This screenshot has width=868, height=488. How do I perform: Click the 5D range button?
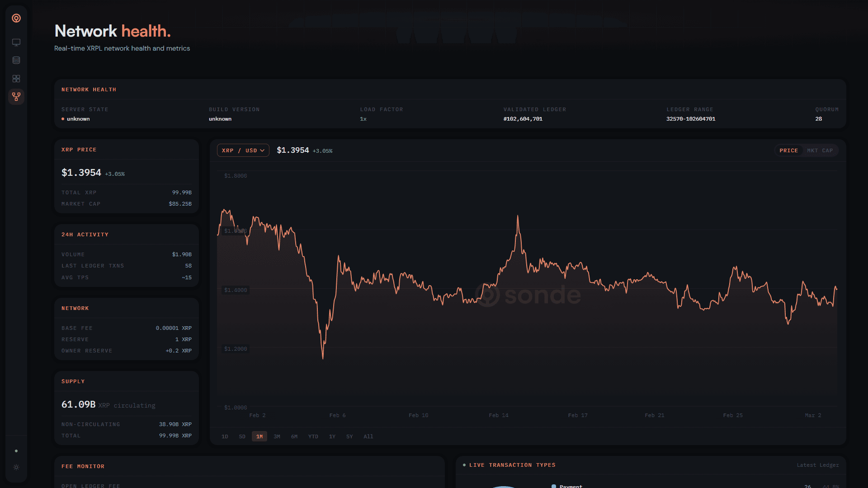[242, 436]
